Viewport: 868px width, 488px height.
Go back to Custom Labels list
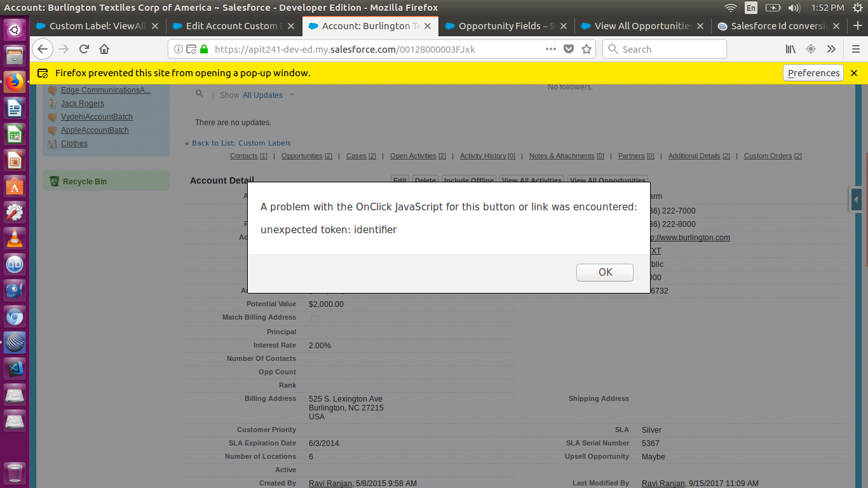pyautogui.click(x=241, y=143)
